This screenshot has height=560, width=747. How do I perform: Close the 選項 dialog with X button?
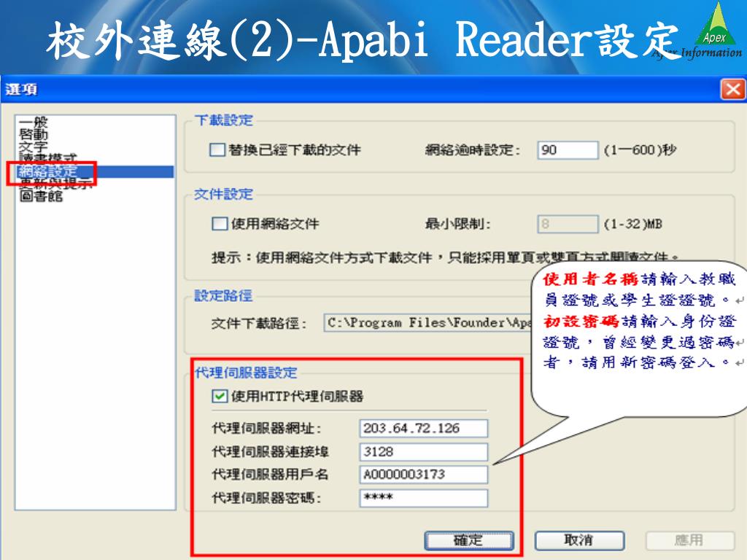[732, 89]
